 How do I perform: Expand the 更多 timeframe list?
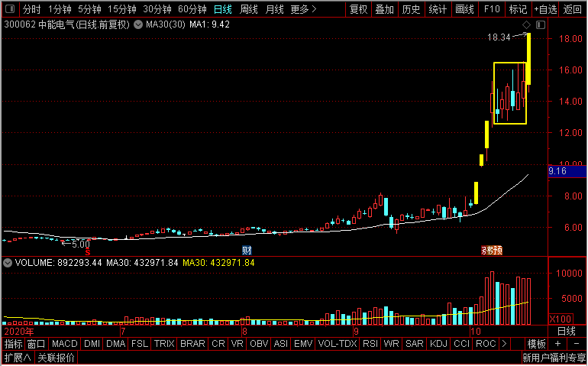pyautogui.click(x=303, y=9)
